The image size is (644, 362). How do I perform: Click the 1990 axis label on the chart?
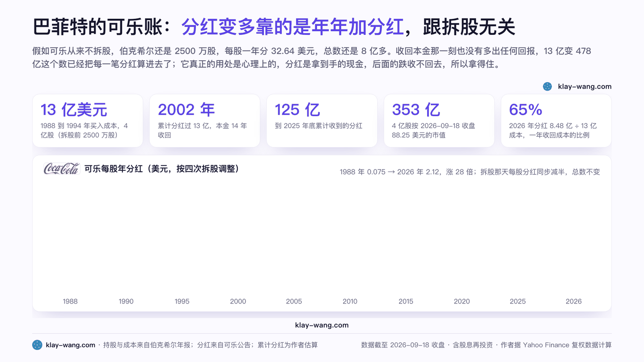[x=126, y=301]
